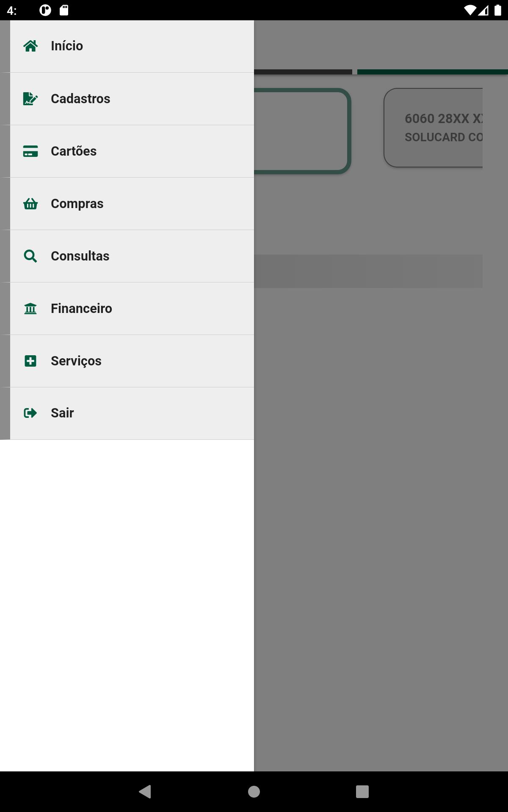Choose Consultas in the side menu
Screen dimensions: 508x812
click(x=132, y=256)
